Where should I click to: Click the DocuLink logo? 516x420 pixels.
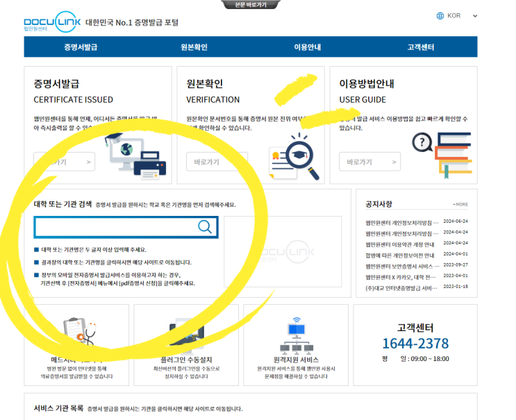click(x=52, y=22)
